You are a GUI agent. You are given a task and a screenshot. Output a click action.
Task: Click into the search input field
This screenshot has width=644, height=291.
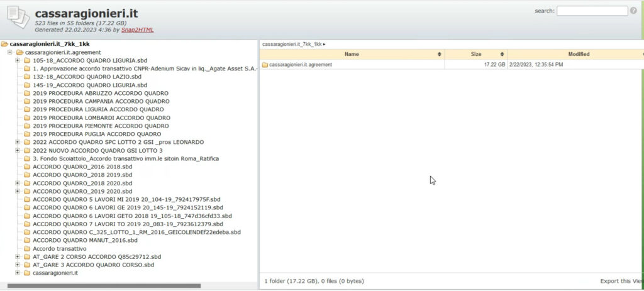pos(592,11)
